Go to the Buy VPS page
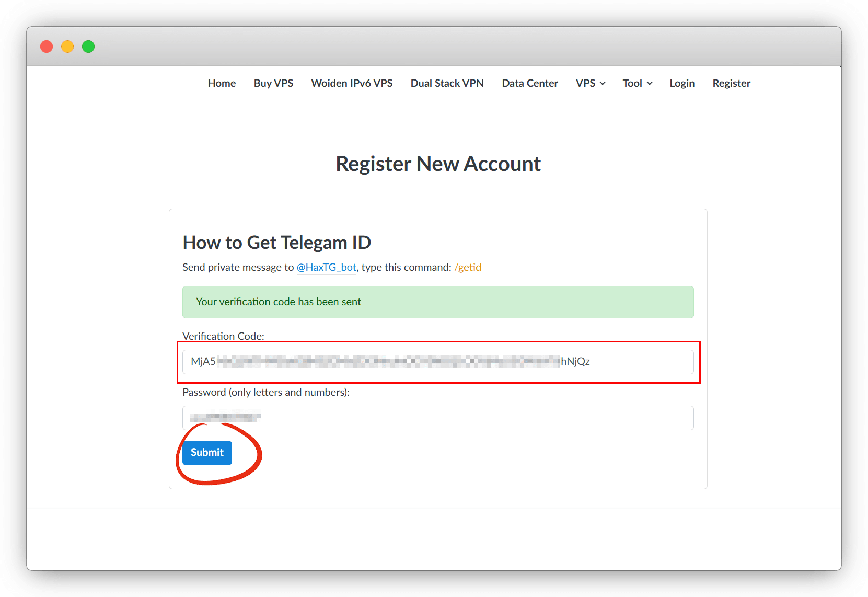Viewport: 868px width, 597px height. coord(273,83)
